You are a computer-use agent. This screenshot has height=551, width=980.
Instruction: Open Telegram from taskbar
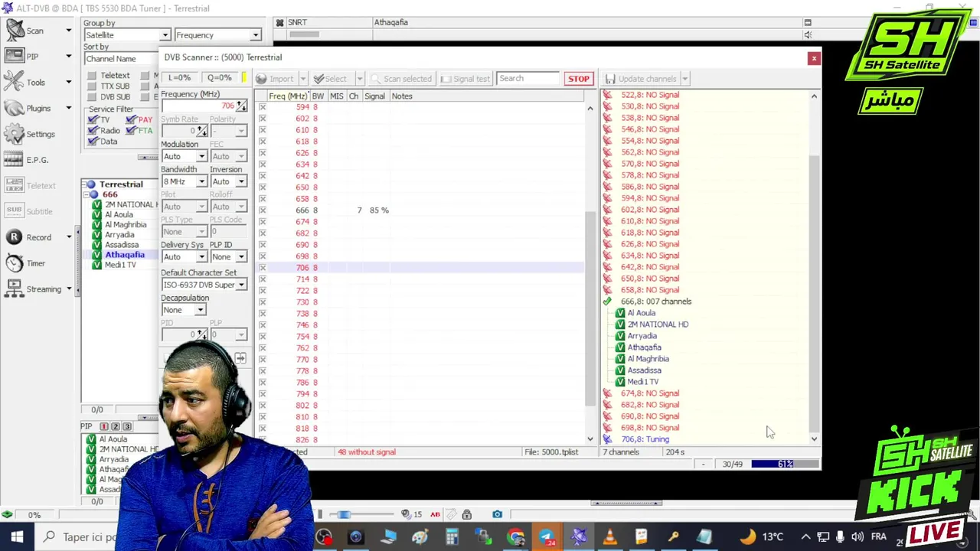[x=547, y=536]
